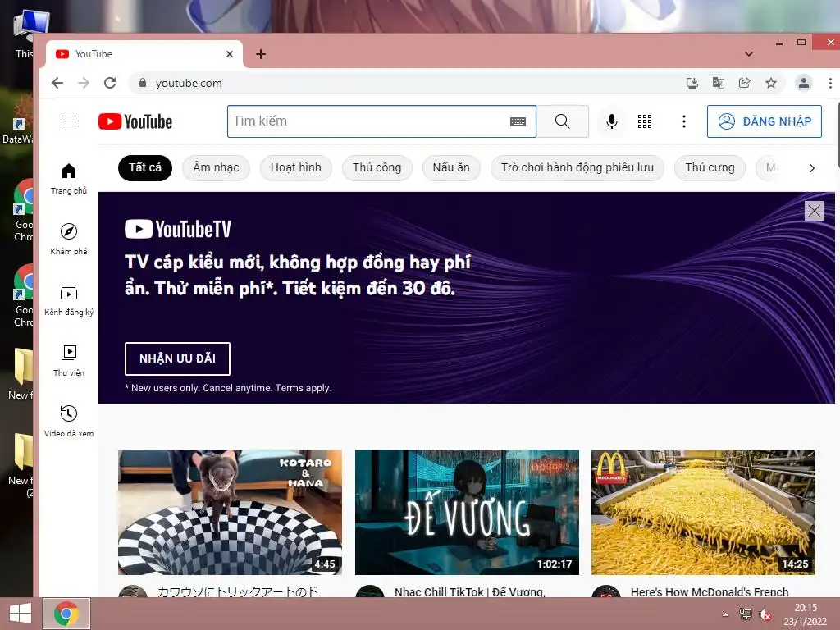Open the YouTube apps grid
The height and width of the screenshot is (630, 840).
[x=645, y=121]
